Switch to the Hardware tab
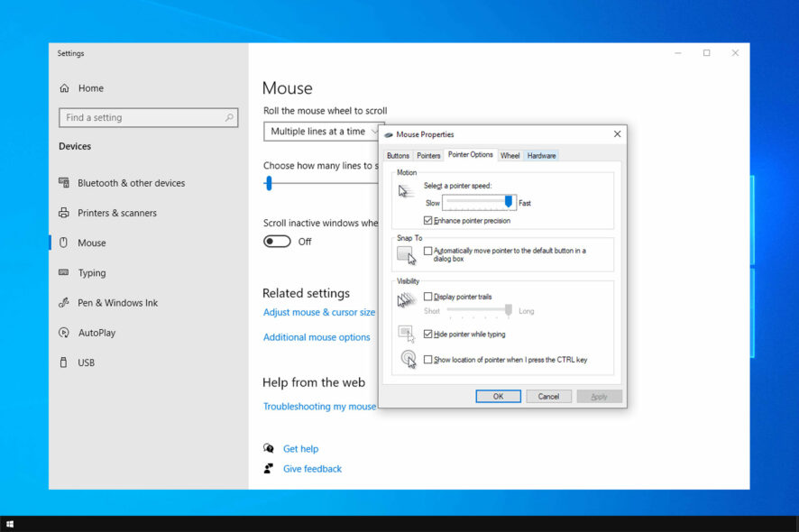799x532 pixels. [x=542, y=156]
